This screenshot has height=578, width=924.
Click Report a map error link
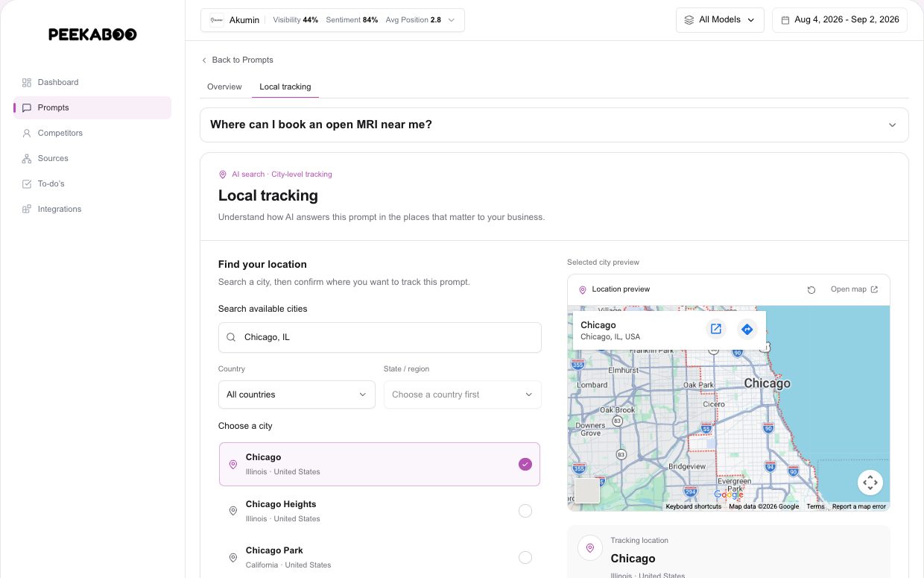[x=858, y=506]
